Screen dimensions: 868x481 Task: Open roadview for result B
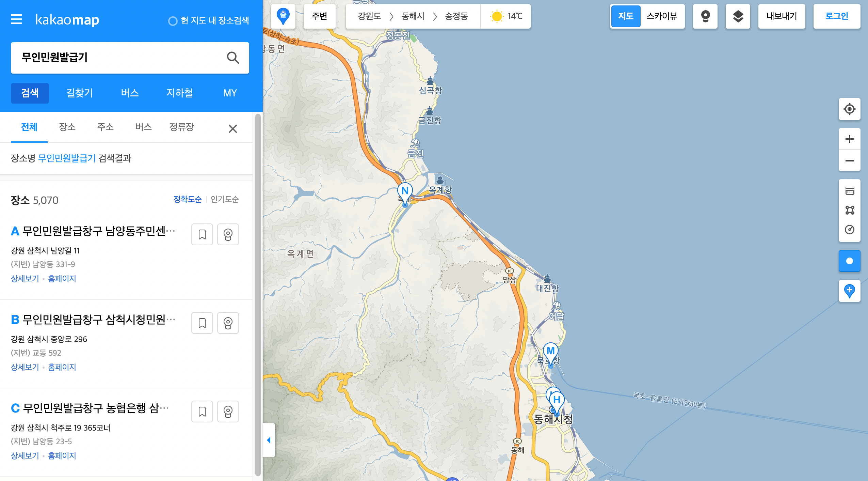pyautogui.click(x=228, y=323)
